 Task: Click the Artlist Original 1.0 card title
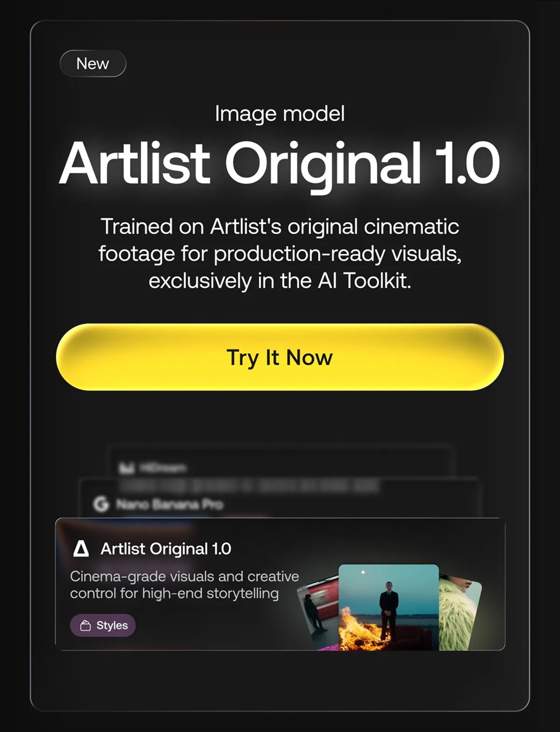point(166,549)
